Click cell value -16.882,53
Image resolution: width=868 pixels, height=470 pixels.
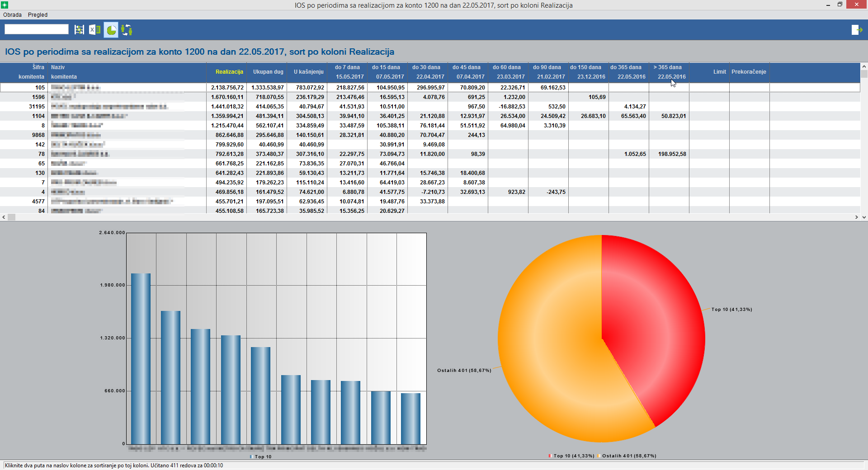click(512, 107)
